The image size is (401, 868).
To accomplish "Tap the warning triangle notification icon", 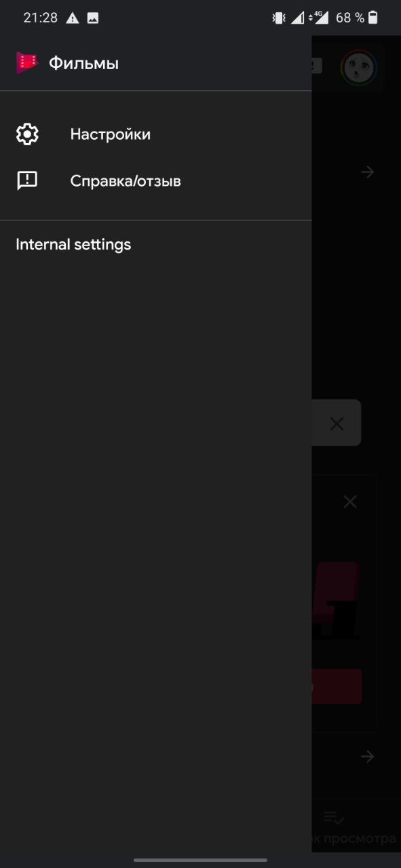I will point(73,18).
